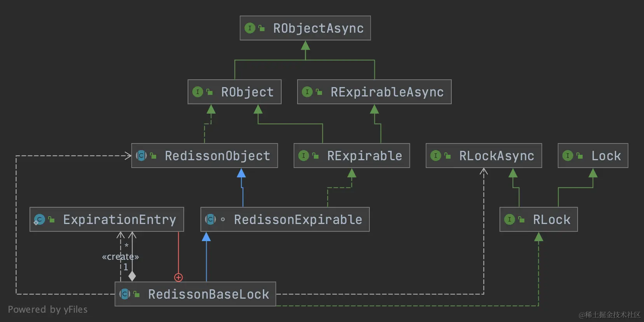Click the abstract class icon on RedissonExpirable
Image resolution: width=644 pixels, height=322 pixels.
211,219
